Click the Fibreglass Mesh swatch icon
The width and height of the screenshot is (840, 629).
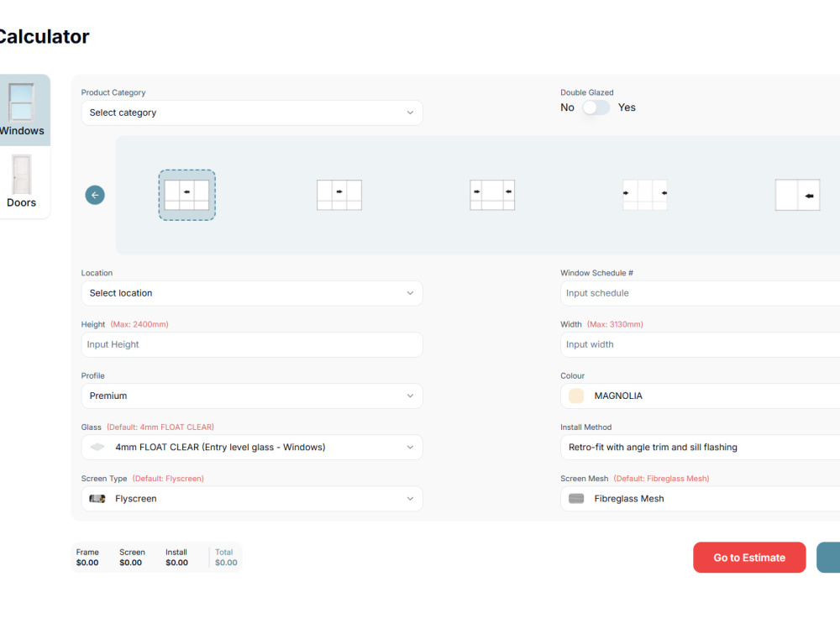[x=576, y=499]
